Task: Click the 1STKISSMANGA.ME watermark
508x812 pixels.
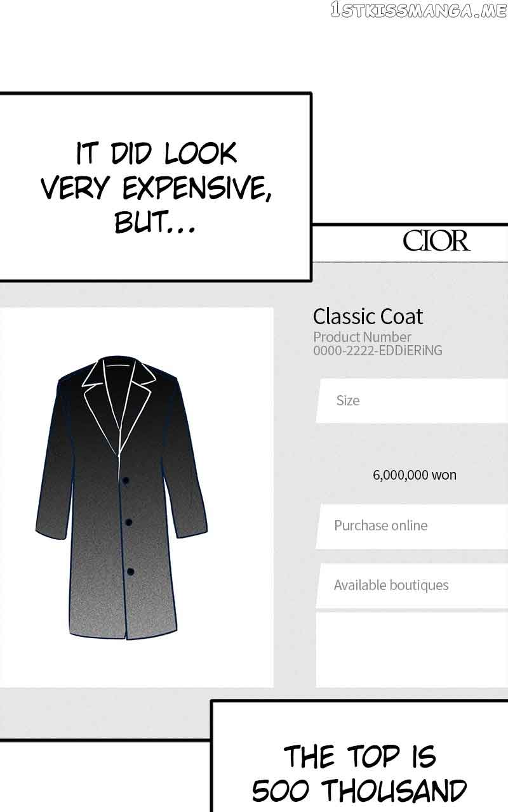Action: 419,11
